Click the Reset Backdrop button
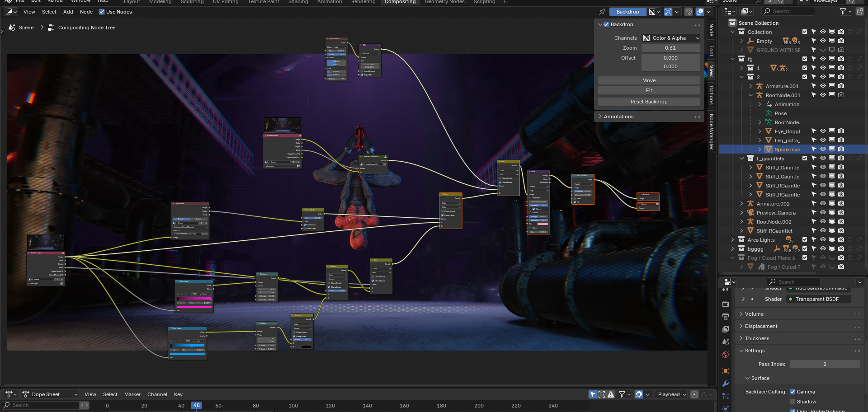868x412 pixels. point(649,102)
